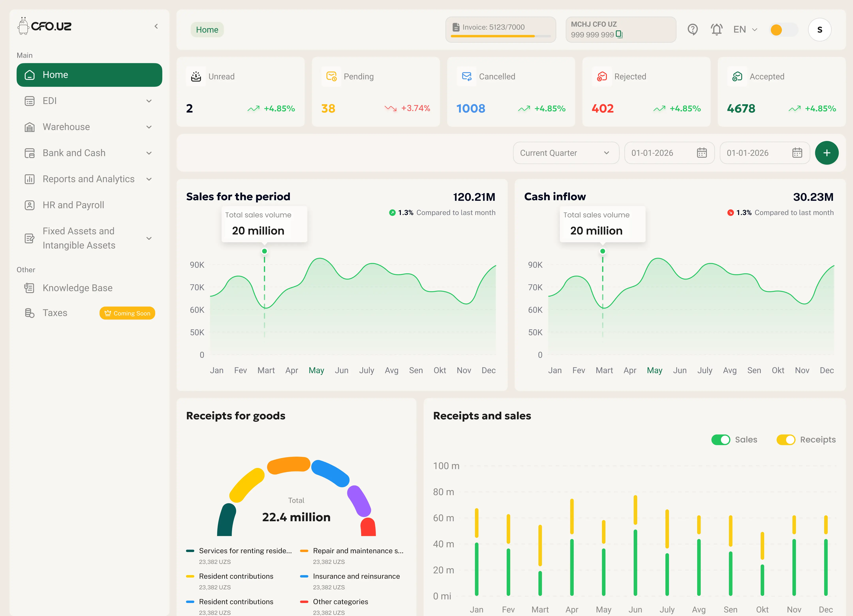The width and height of the screenshot is (853, 616).
Task: Expand Reports and Analytics section
Action: click(x=149, y=179)
